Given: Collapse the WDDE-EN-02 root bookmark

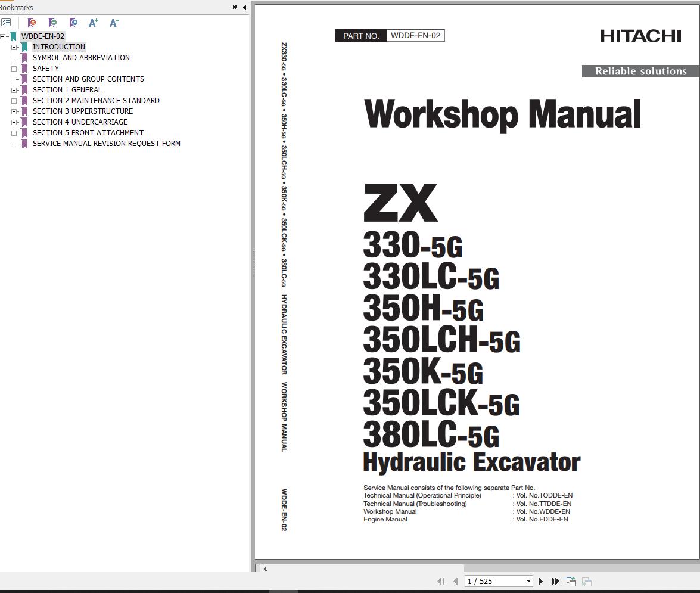Looking at the screenshot, I should point(2,36).
